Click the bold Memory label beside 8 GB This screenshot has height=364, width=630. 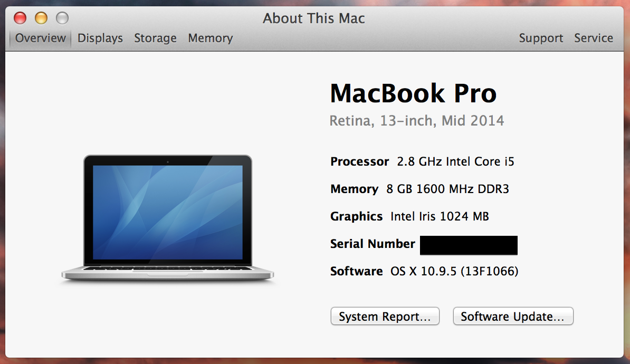354,189
